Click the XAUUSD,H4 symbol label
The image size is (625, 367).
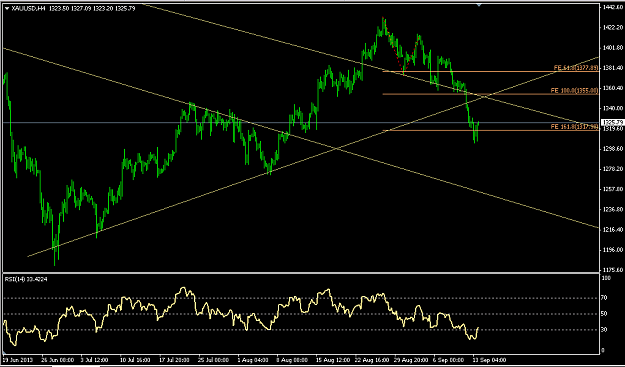(x=28, y=8)
